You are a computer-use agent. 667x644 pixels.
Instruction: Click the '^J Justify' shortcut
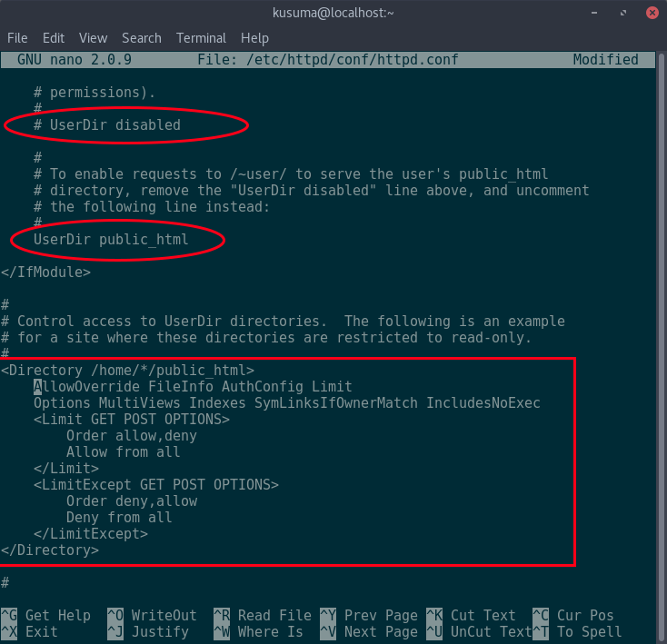click(148, 631)
